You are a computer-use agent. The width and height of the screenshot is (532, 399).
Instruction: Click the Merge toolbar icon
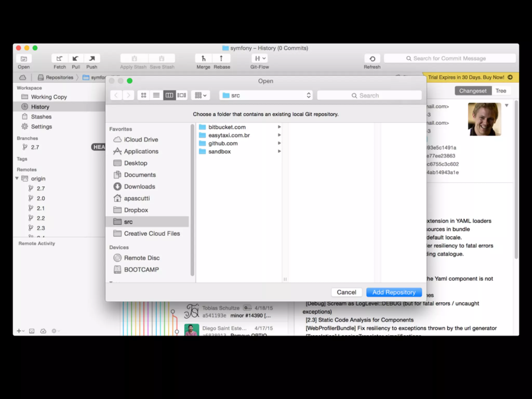point(203,58)
